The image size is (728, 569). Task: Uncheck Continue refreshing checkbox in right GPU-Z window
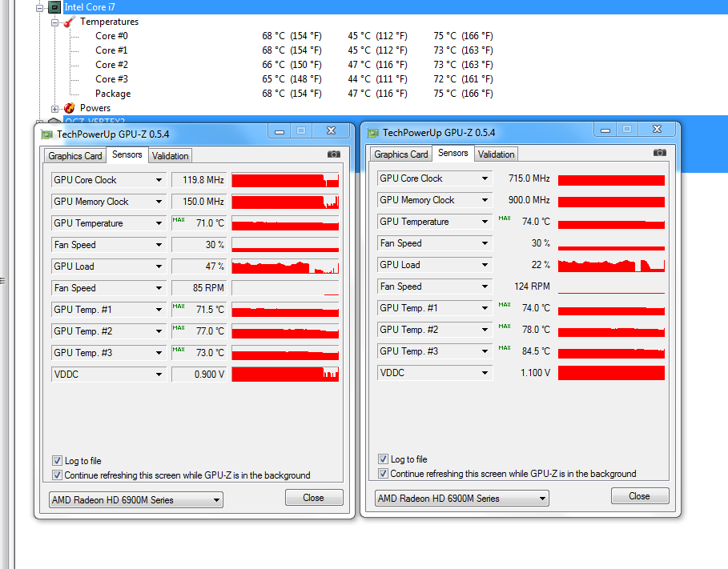click(x=383, y=474)
